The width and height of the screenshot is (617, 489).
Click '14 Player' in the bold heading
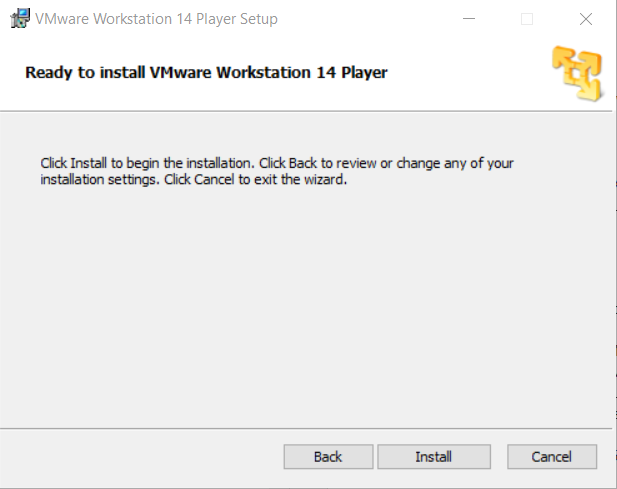352,72
